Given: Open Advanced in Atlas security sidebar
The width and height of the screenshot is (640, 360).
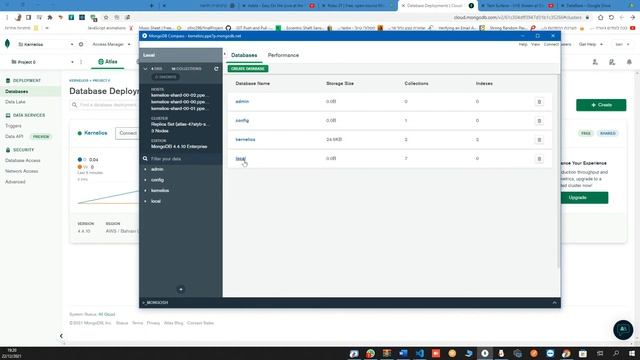Looking at the screenshot, I should [x=15, y=182].
